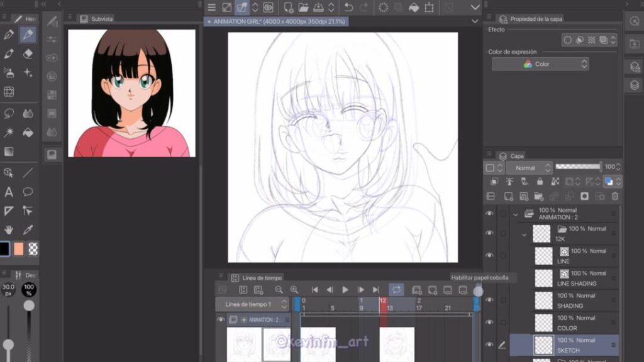Open the document tab list chevron
This screenshot has width=644, height=362.
(x=475, y=21)
